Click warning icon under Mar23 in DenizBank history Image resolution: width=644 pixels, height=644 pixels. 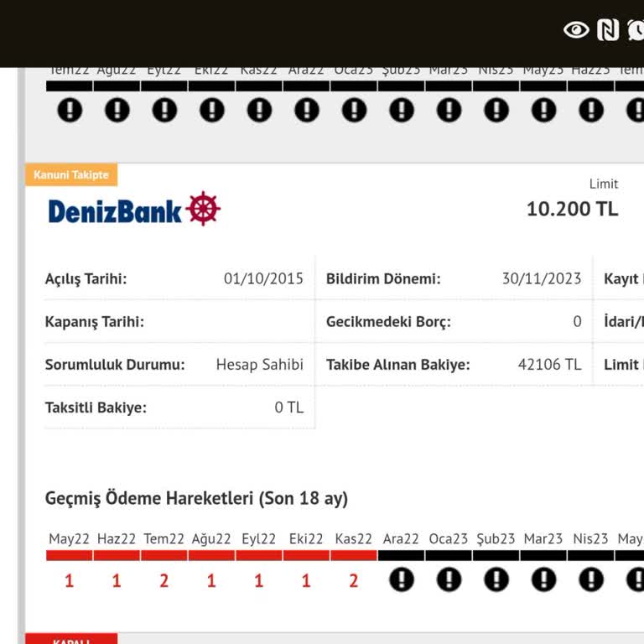(x=543, y=579)
